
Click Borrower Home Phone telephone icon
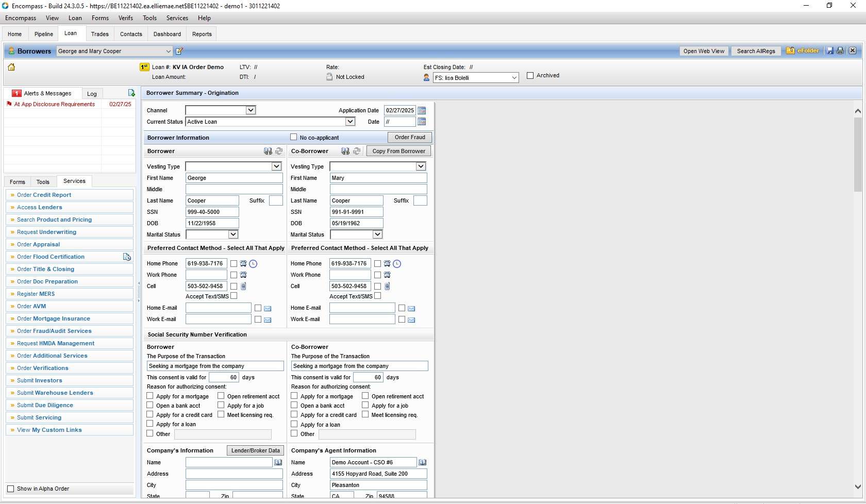[x=243, y=263]
